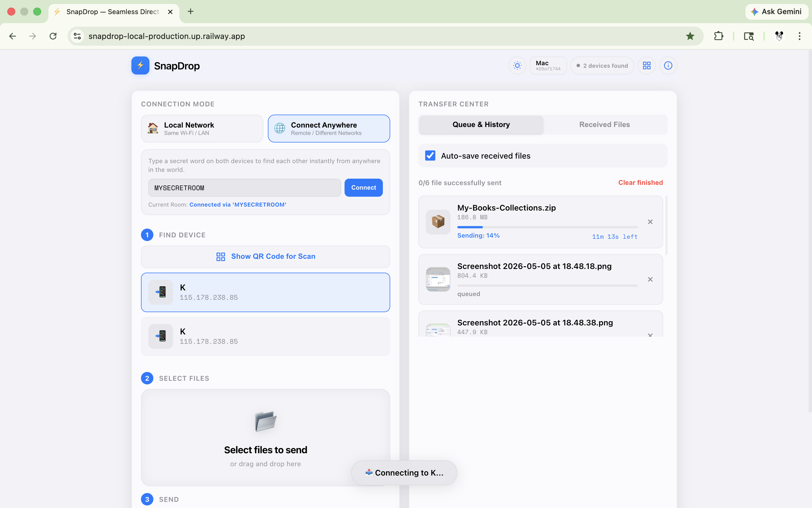Click step 2 SELECT FILES number badge
The width and height of the screenshot is (812, 508).
click(147, 378)
